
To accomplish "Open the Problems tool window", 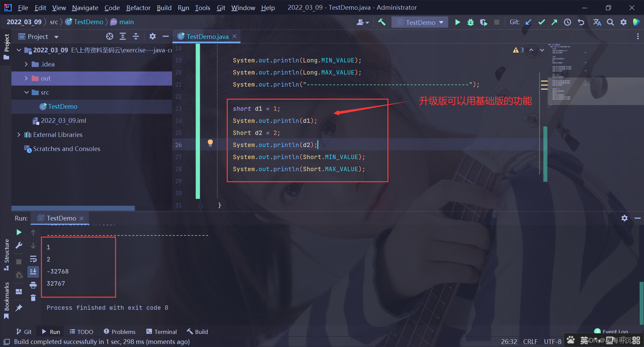I will tap(120, 332).
